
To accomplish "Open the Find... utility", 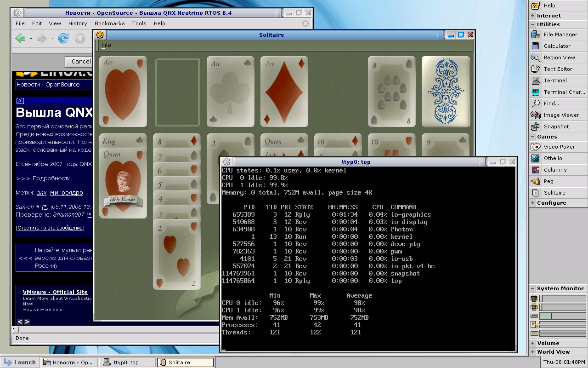I will coord(558,103).
